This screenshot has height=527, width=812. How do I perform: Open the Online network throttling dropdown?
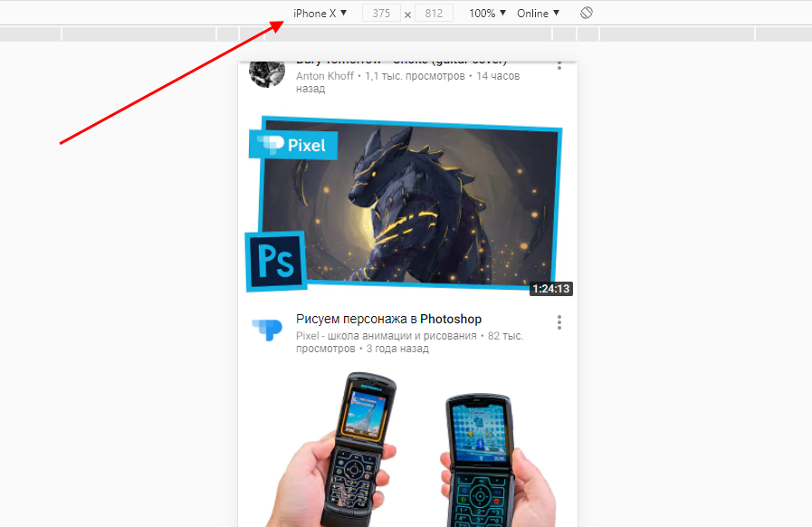538,14
